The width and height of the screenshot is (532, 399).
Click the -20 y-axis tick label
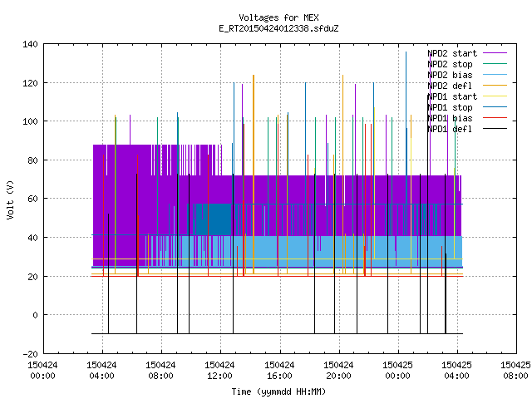click(x=30, y=354)
